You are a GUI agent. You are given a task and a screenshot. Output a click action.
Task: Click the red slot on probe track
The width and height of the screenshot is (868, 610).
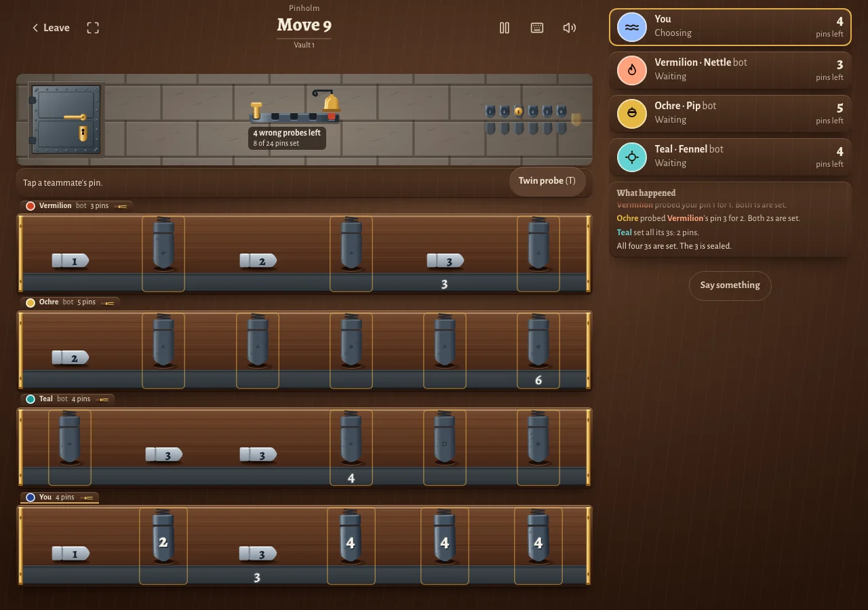[x=332, y=117]
